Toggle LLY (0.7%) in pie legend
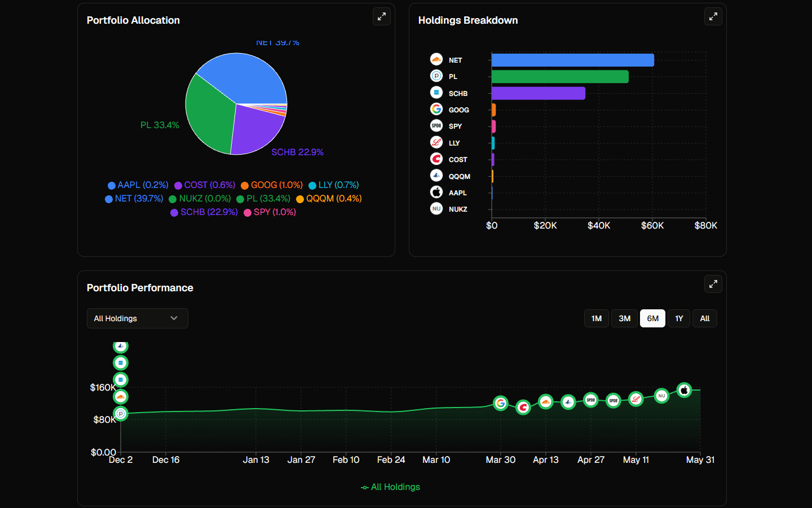Screen dimensions: 812x508 click(x=334, y=185)
